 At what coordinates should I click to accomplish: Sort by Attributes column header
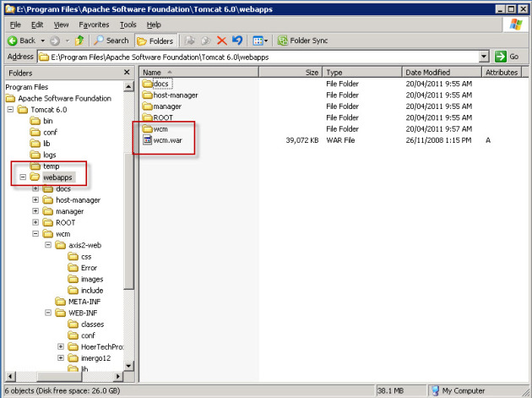pyautogui.click(x=502, y=73)
